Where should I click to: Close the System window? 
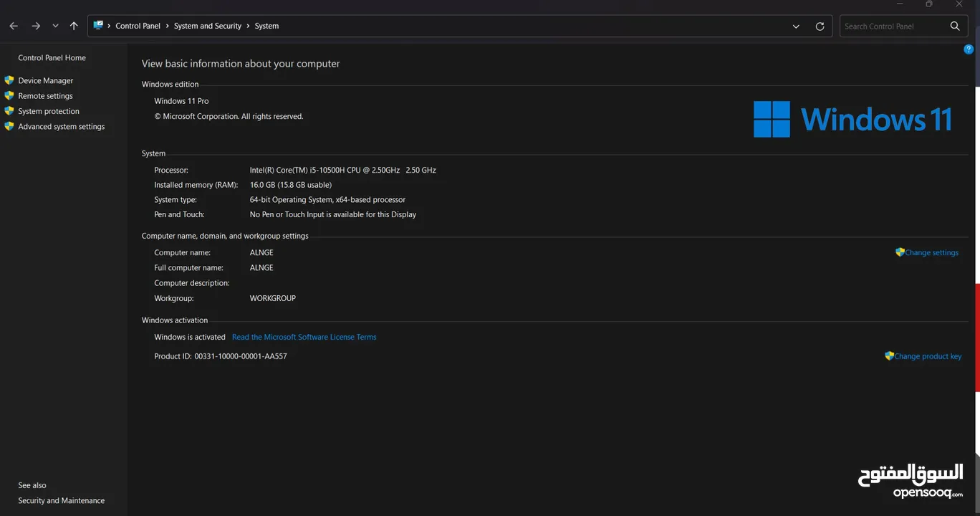[959, 4]
